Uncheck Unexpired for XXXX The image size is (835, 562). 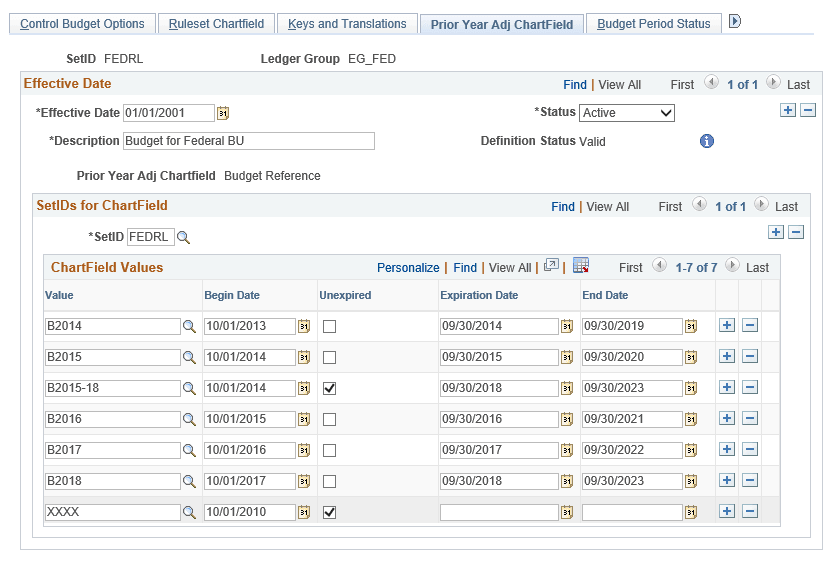[330, 512]
